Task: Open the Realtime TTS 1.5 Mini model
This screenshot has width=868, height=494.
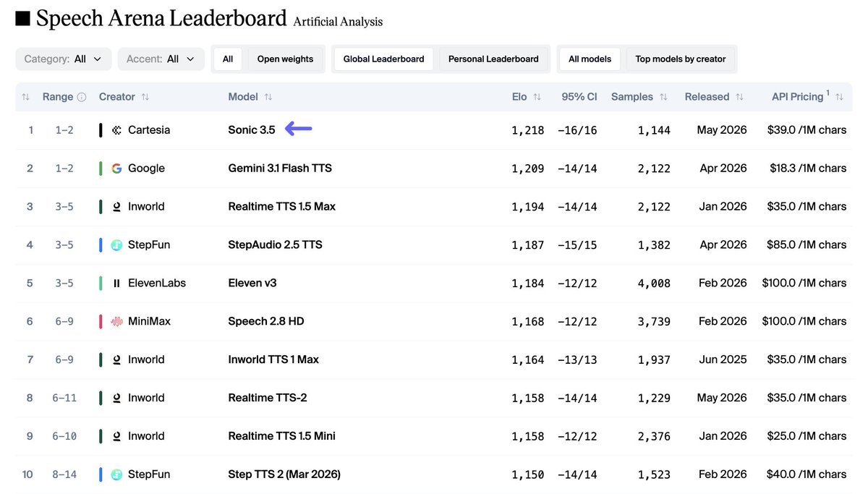Action: pyautogui.click(x=281, y=436)
